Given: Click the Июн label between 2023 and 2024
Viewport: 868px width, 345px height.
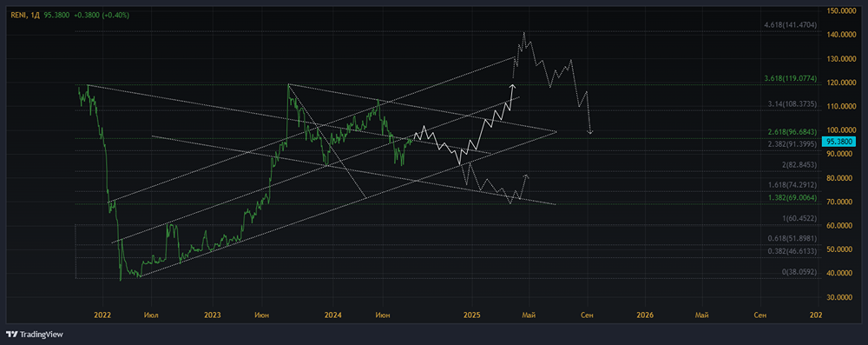Looking at the screenshot, I should 261,315.
